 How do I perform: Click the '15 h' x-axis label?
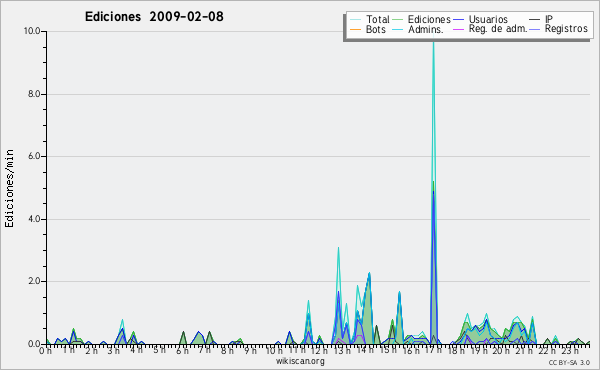coord(388,350)
